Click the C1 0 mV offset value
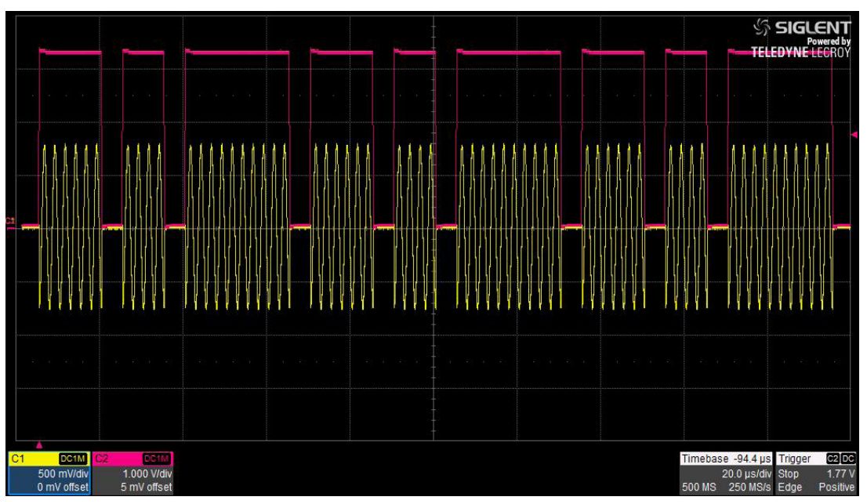The width and height of the screenshot is (867, 504). [x=65, y=487]
